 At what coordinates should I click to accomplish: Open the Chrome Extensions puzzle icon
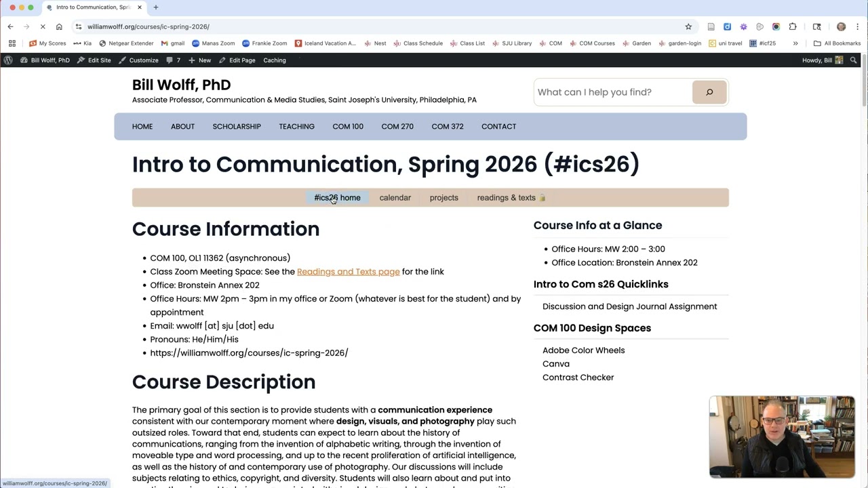click(x=793, y=26)
